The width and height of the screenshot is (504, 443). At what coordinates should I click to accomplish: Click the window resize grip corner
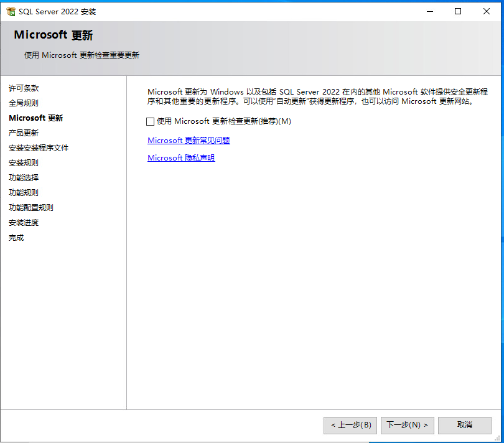[497, 438]
